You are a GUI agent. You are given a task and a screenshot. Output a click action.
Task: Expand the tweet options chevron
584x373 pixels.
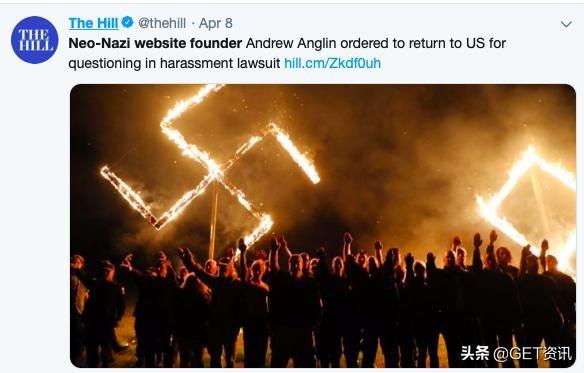click(566, 25)
